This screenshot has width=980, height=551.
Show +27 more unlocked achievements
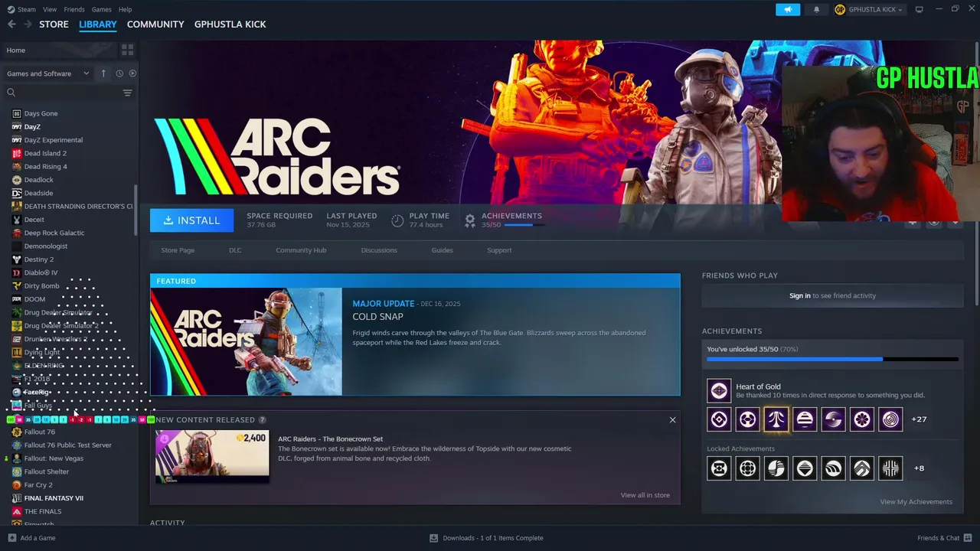[x=919, y=419]
